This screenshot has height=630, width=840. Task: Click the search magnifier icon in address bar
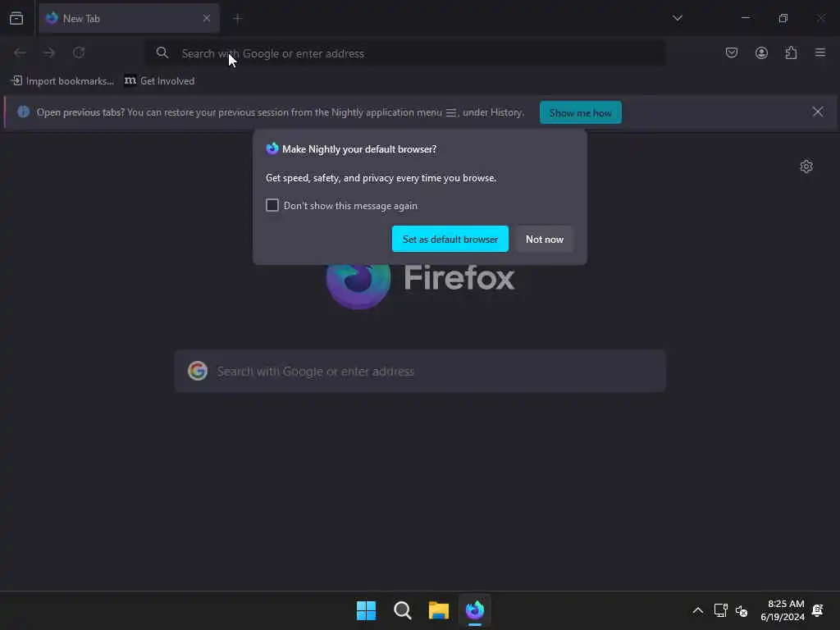pos(162,52)
